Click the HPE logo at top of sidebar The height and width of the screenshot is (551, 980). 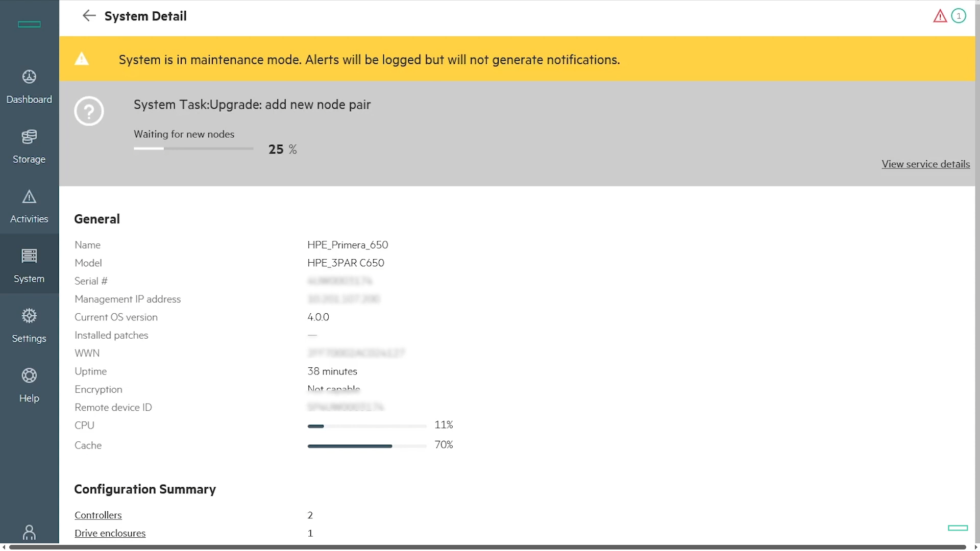pos(29,24)
